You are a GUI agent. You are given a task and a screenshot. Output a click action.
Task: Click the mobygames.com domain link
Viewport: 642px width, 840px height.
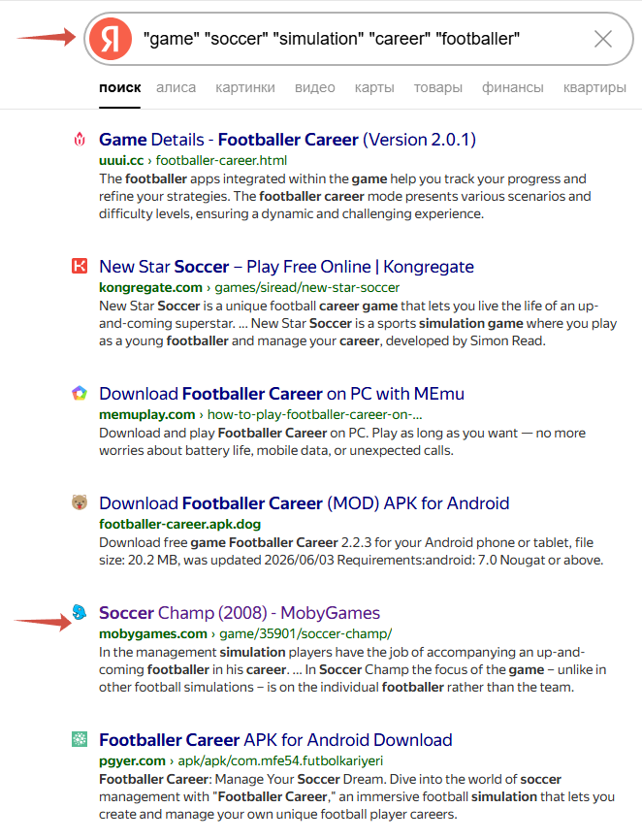pos(153,633)
